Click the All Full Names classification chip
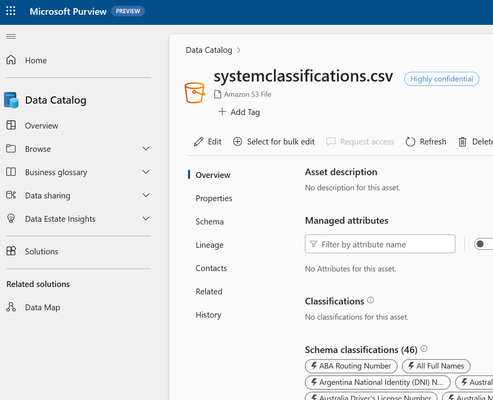The image size is (493, 400). (x=436, y=366)
